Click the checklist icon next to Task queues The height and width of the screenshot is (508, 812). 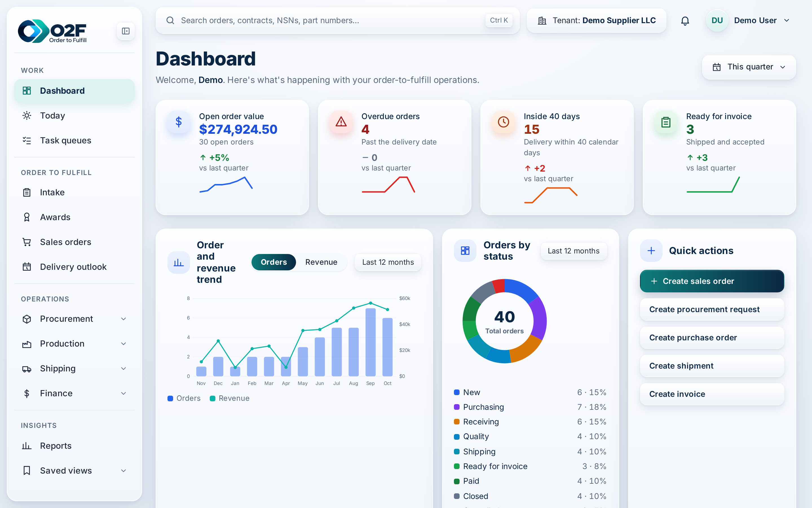tap(27, 141)
